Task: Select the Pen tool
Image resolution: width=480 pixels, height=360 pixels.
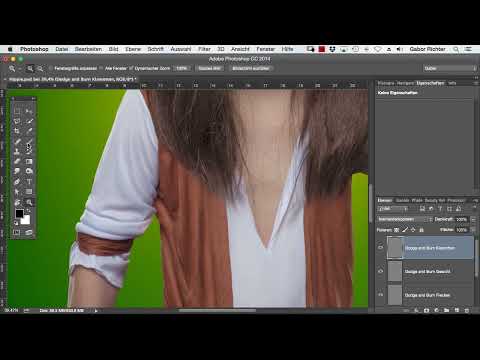Action: tap(17, 182)
